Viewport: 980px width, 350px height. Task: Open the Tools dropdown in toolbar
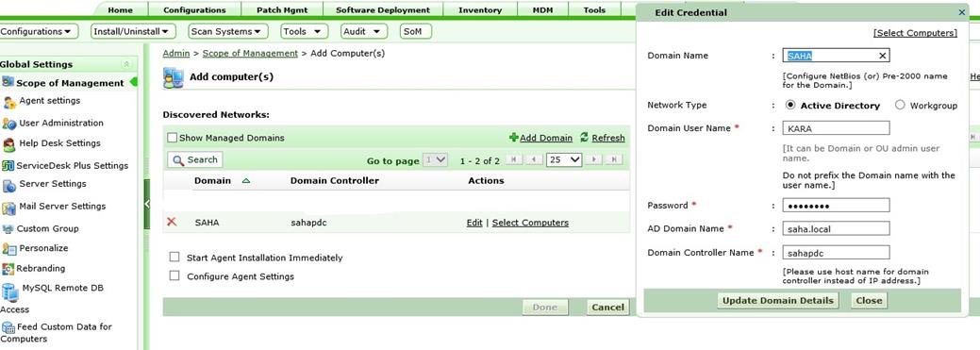point(305,31)
